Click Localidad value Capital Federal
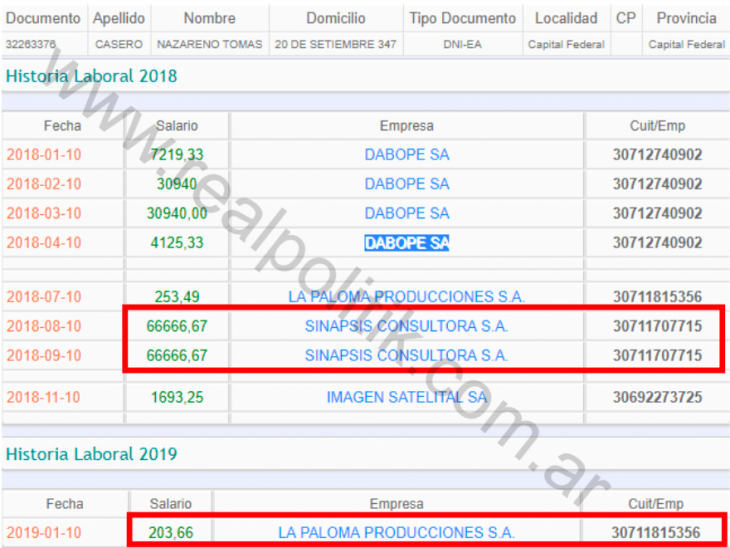730x548 pixels. tap(566, 45)
